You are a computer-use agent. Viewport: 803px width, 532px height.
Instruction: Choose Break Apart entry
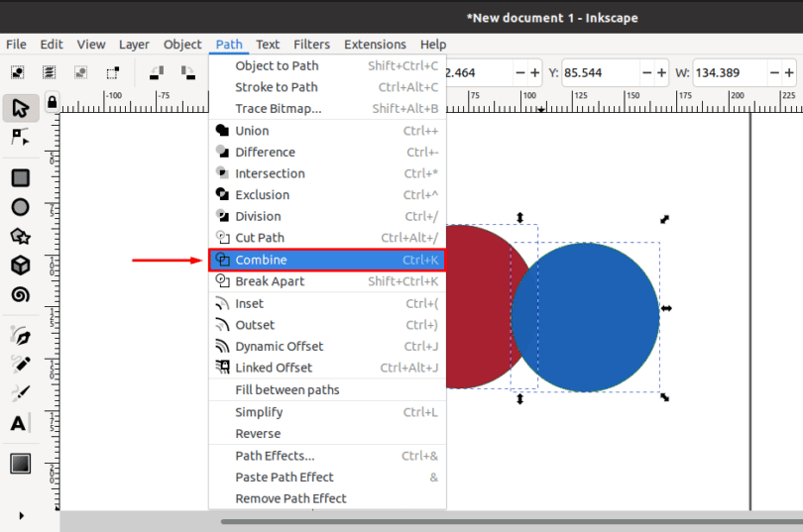pos(327,281)
